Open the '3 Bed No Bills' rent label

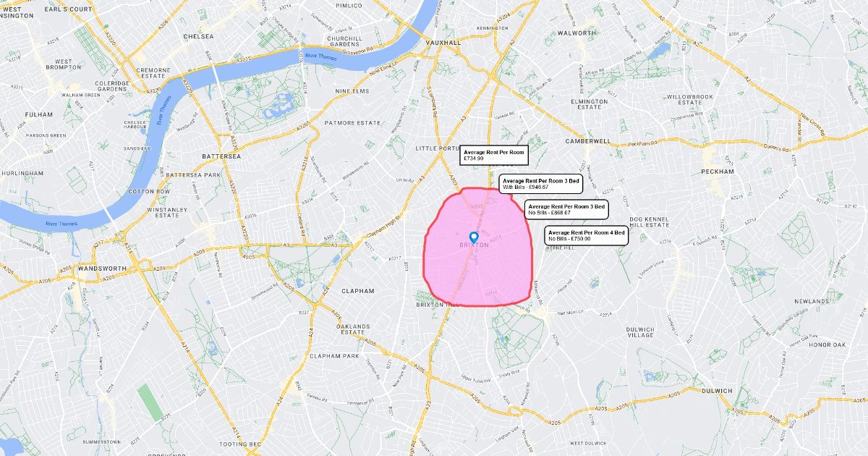point(566,209)
